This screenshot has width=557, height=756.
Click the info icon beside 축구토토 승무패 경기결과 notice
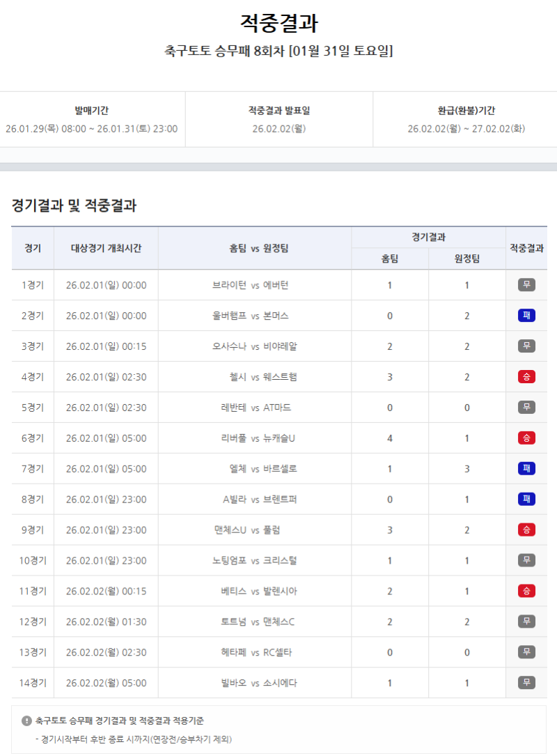tap(26, 721)
